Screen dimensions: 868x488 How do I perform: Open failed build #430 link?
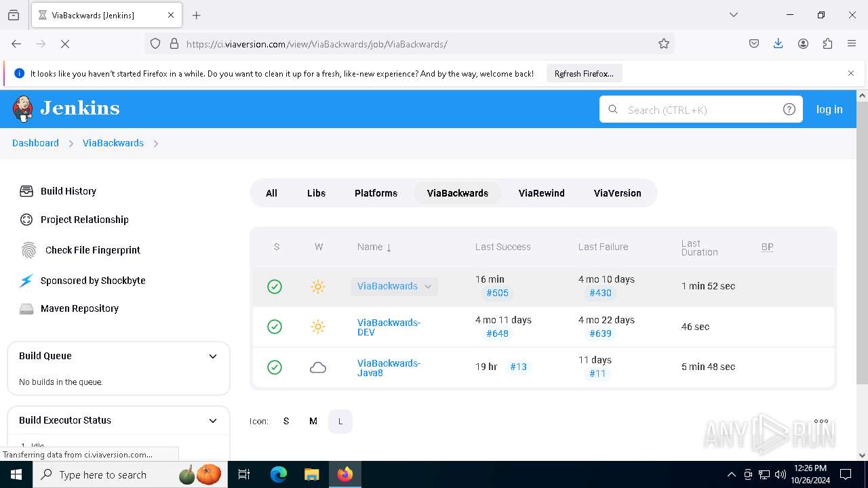point(600,293)
